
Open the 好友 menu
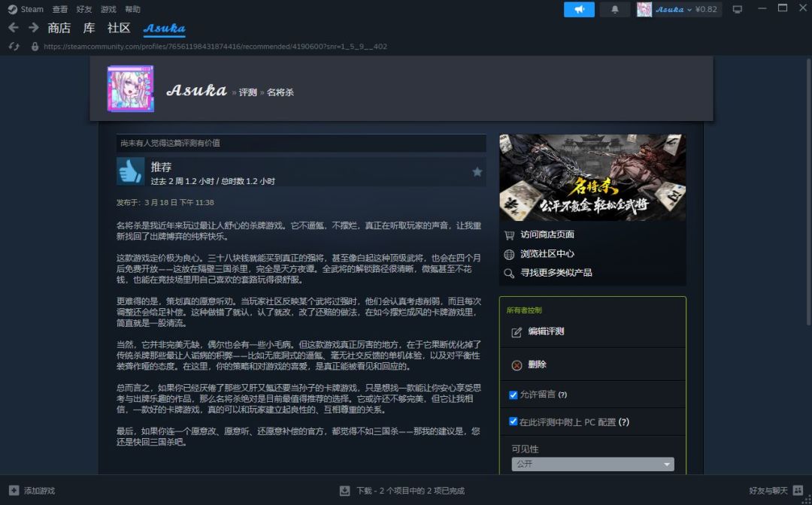tap(84, 9)
